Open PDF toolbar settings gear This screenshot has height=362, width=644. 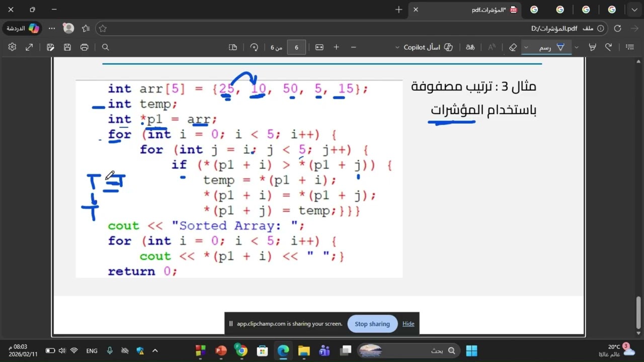tap(12, 47)
